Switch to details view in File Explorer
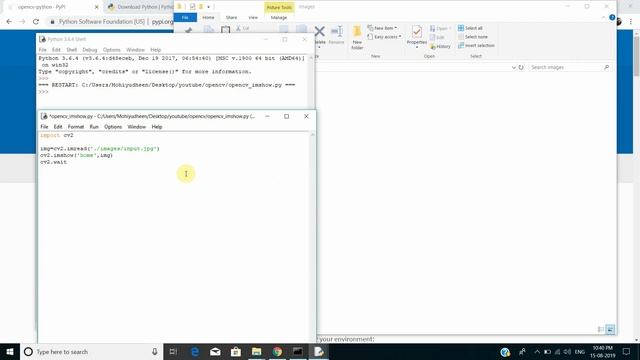 pyautogui.click(x=600, y=329)
